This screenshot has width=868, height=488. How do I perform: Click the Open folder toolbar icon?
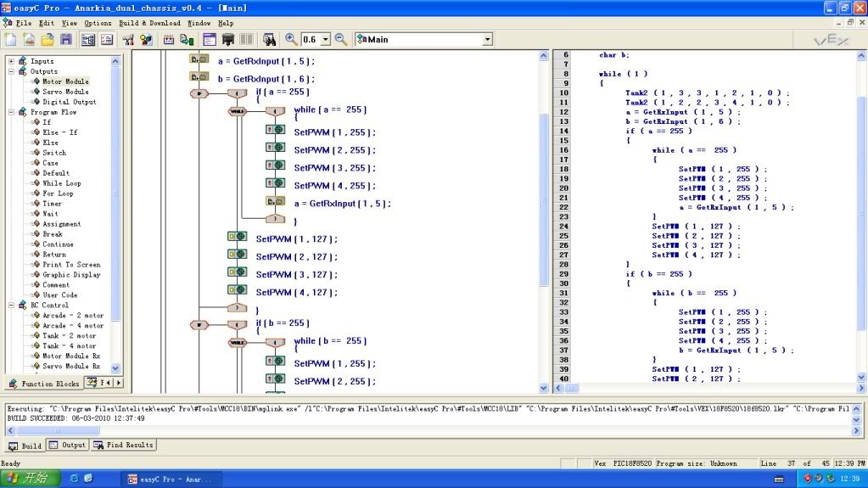click(x=48, y=39)
